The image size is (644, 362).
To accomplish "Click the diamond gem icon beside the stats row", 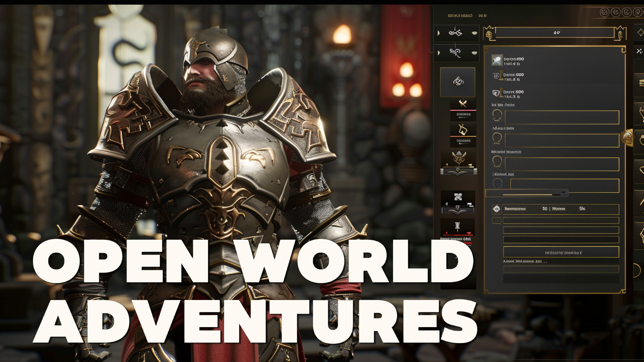I will (x=496, y=209).
